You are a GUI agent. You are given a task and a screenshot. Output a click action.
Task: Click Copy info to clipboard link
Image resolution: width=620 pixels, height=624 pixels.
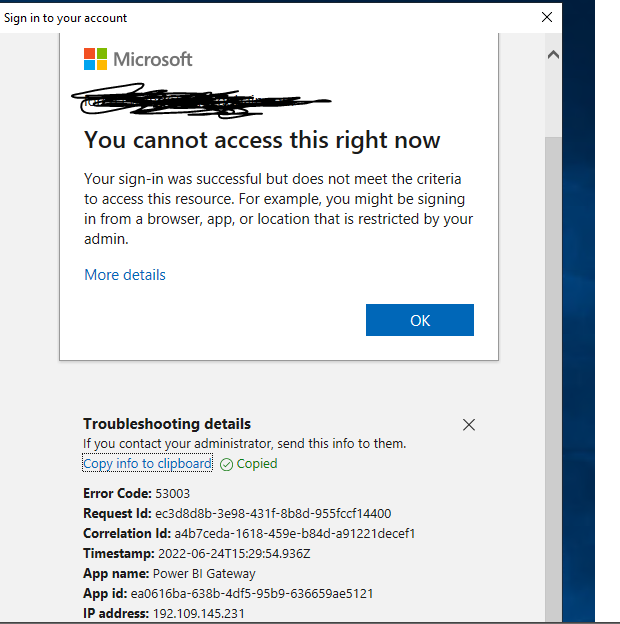tap(147, 464)
